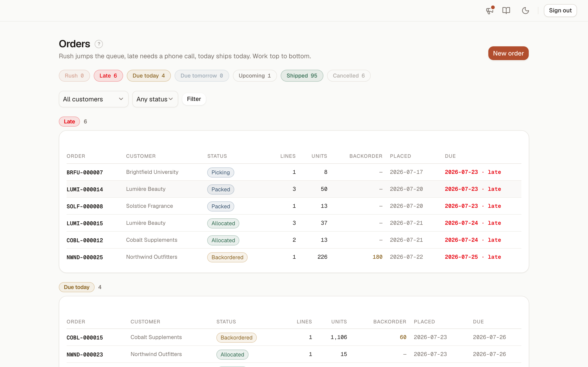Click the Backordered badge on NWND-000025
This screenshot has width=588, height=367.
227,257
